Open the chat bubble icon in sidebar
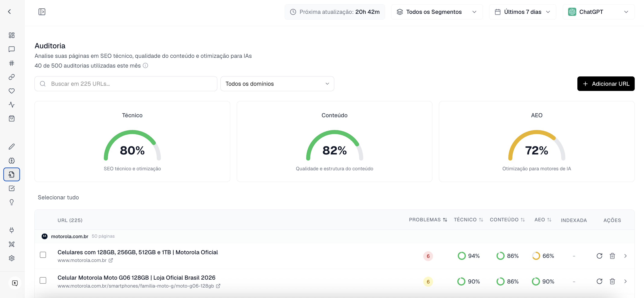This screenshot has height=298, width=644. (12, 49)
